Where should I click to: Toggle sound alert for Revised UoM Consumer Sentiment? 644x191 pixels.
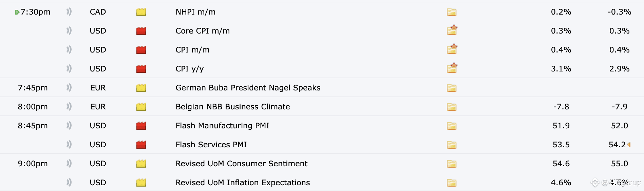[x=69, y=164]
